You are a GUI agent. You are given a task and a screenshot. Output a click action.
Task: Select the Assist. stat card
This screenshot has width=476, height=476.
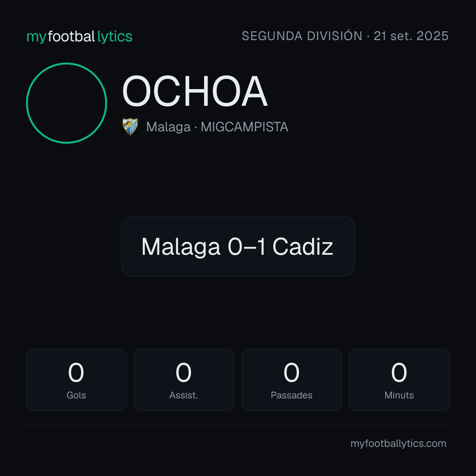pos(184,380)
